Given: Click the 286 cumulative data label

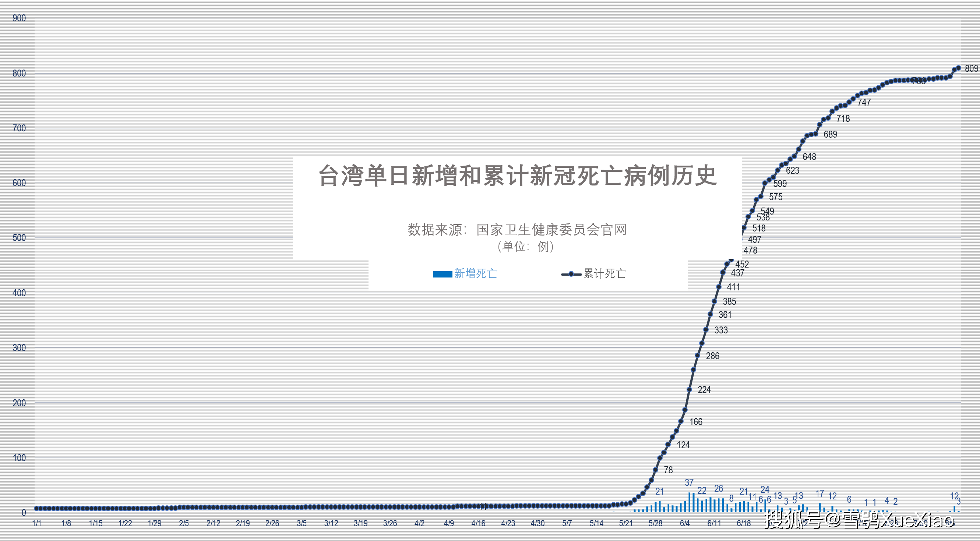Looking at the screenshot, I should pos(713,356).
